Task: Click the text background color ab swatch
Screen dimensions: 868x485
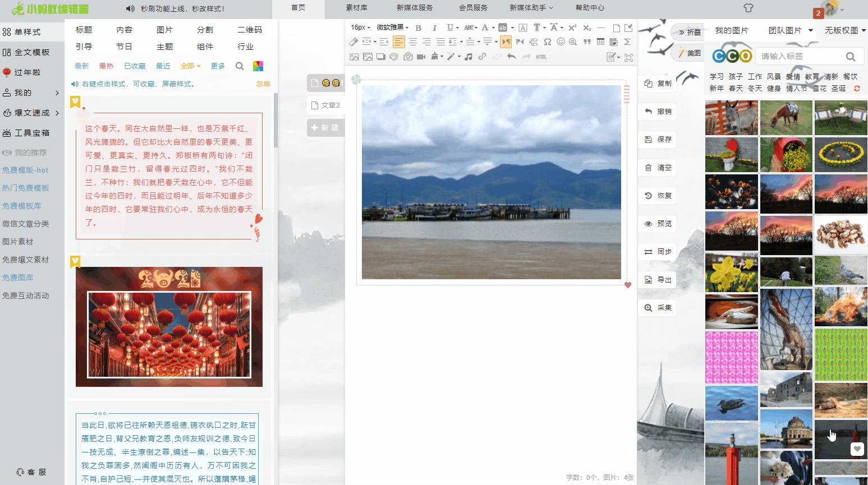Action: pos(503,27)
